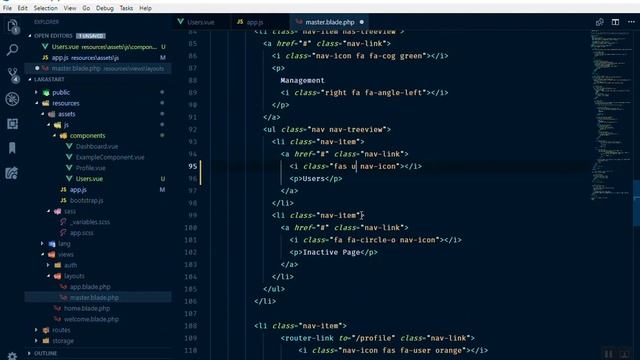Screen dimensions: 640x360
Task: Open the File menu
Action: click(x=7, y=8)
